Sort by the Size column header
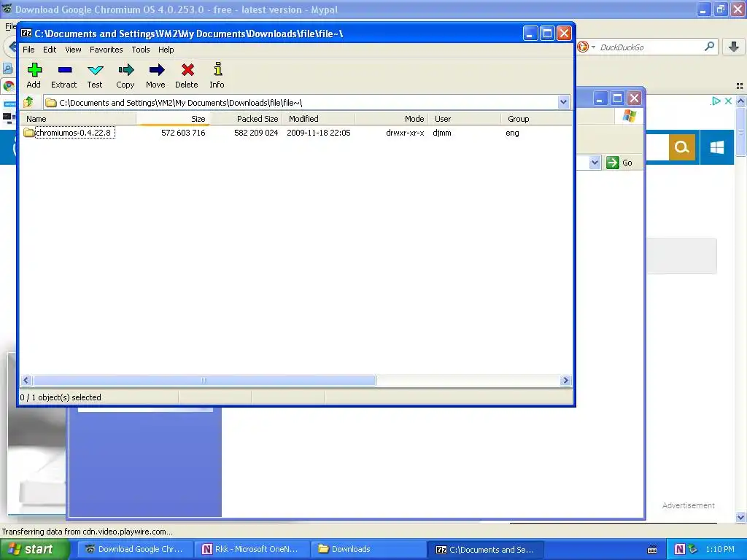The image size is (747, 560). (x=172, y=119)
